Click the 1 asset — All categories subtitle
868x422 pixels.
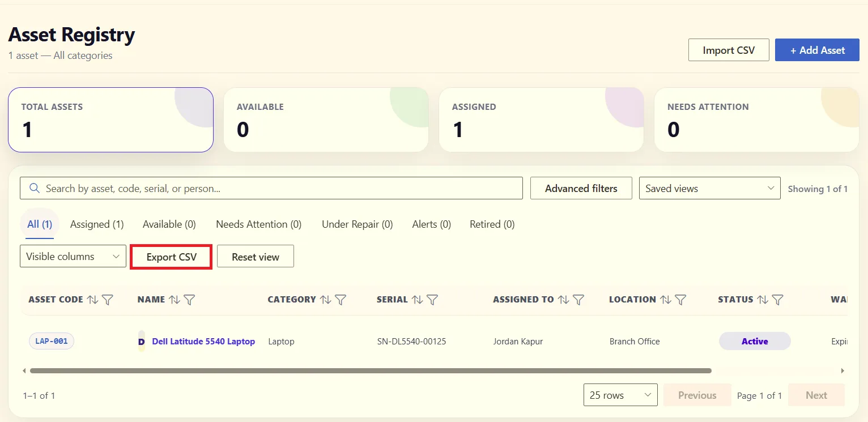[x=60, y=56]
